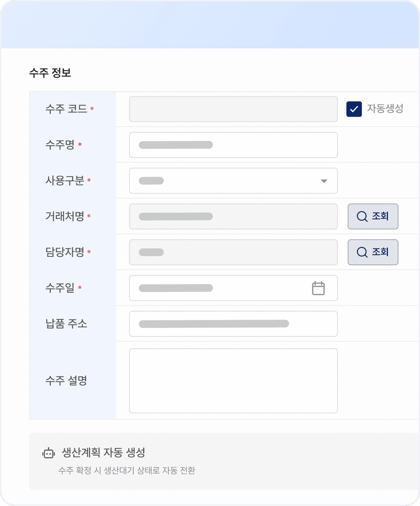The image size is (420, 506).
Task: Toggle the 자동생성 checkbox
Action: point(354,109)
